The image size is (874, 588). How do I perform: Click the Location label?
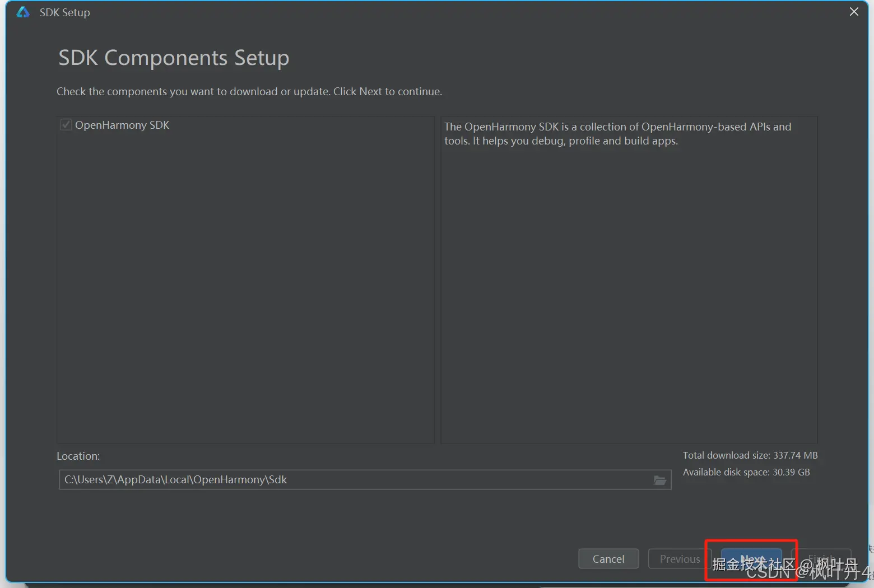click(x=78, y=456)
